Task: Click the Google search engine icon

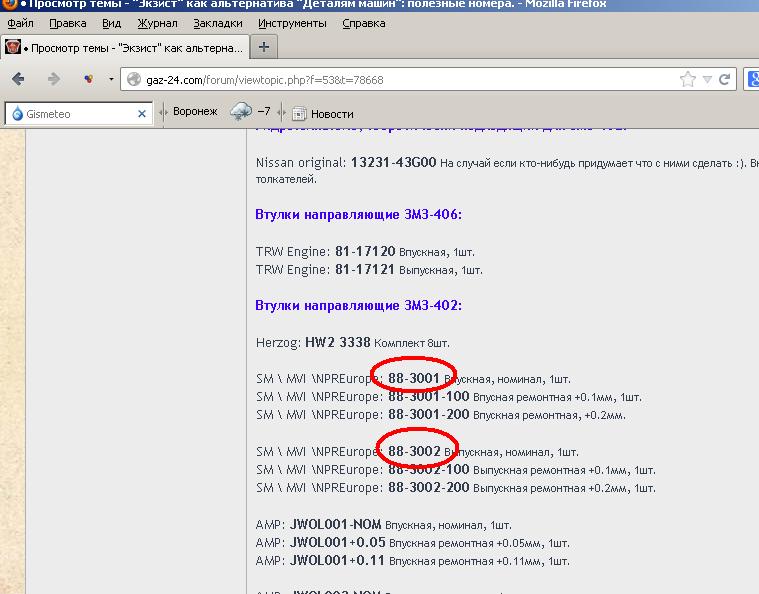Action: (x=753, y=79)
